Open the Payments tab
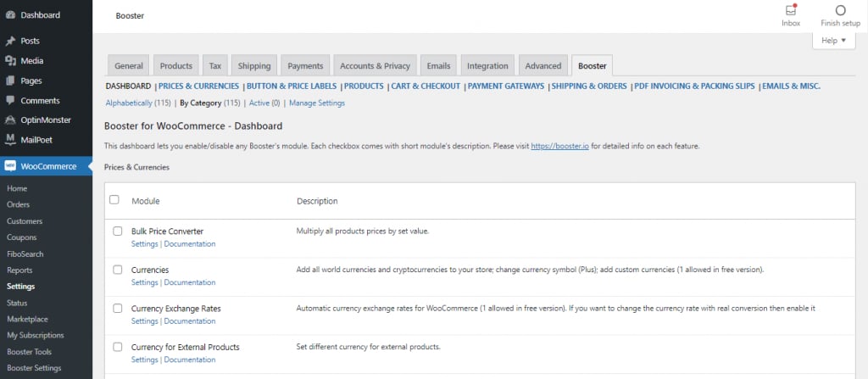The width and height of the screenshot is (868, 379). (305, 65)
